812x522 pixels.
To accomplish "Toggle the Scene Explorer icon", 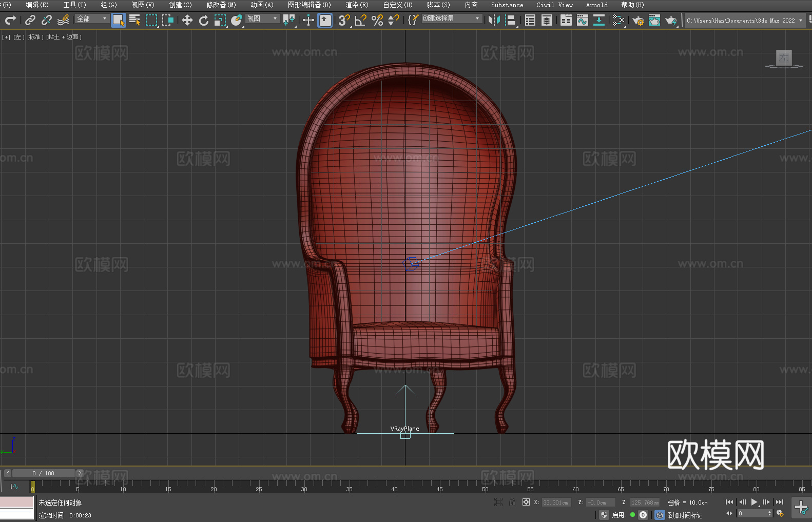I will tap(530, 20).
